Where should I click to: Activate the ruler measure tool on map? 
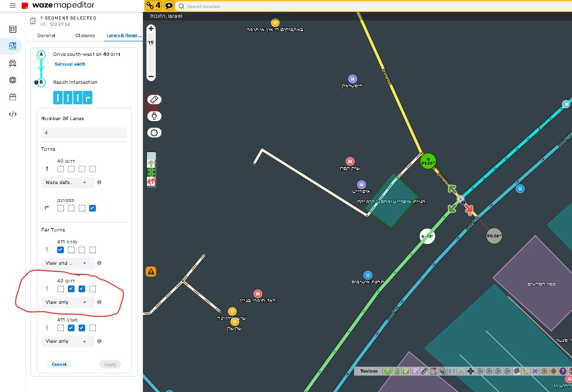point(154,99)
